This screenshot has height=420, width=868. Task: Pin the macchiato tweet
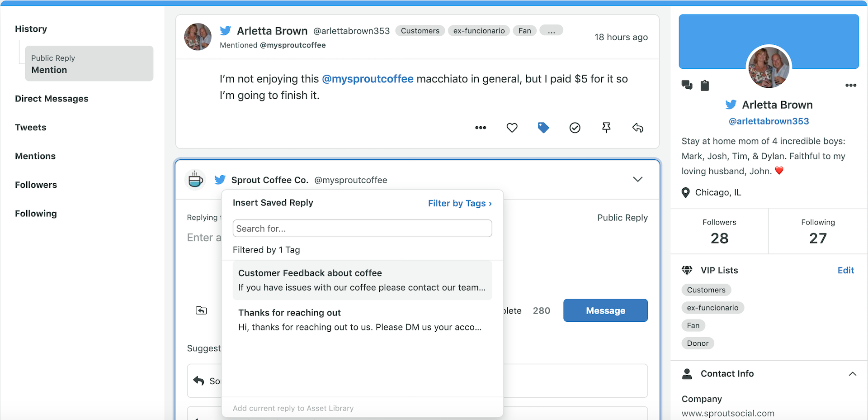606,128
